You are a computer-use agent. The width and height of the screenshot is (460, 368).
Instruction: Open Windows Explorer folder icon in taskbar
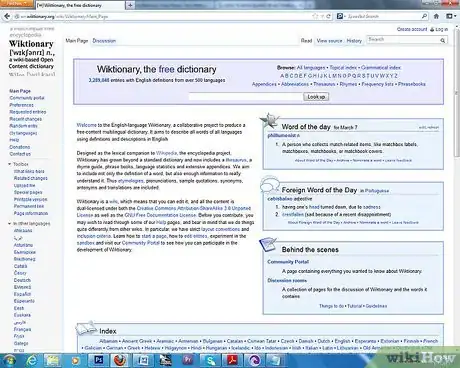(52, 360)
